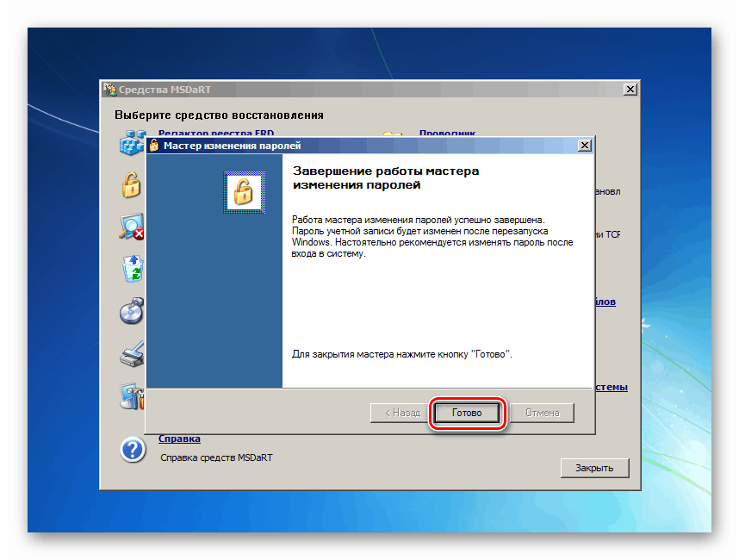Open the Проводник link in MSDaRT window
Image resolution: width=739 pixels, height=560 pixels.
click(x=447, y=134)
